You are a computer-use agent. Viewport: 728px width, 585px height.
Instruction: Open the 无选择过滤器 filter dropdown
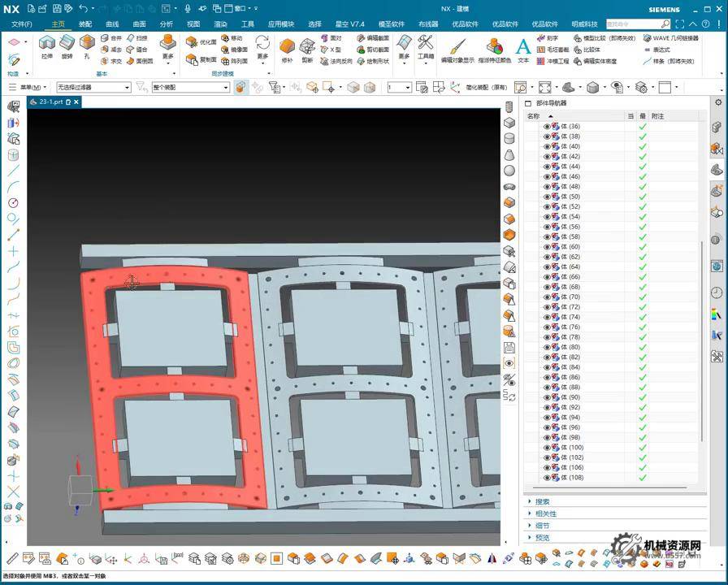click(93, 87)
